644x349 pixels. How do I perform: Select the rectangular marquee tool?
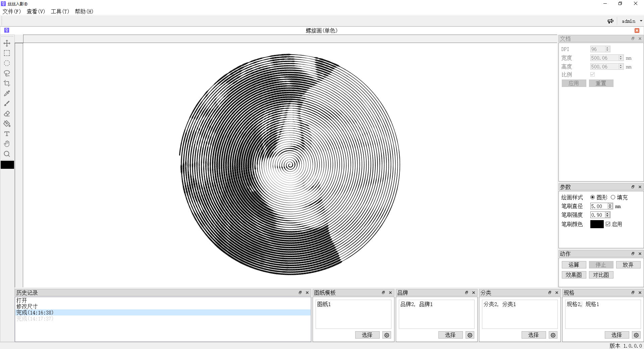[x=7, y=53]
